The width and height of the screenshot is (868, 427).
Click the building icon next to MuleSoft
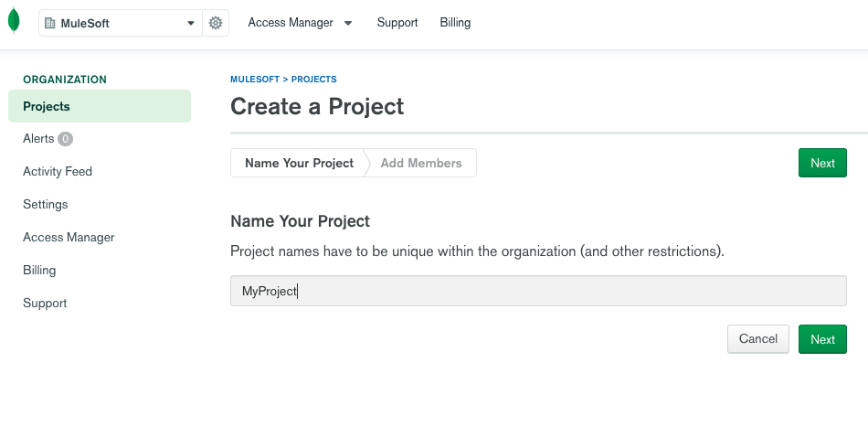50,23
